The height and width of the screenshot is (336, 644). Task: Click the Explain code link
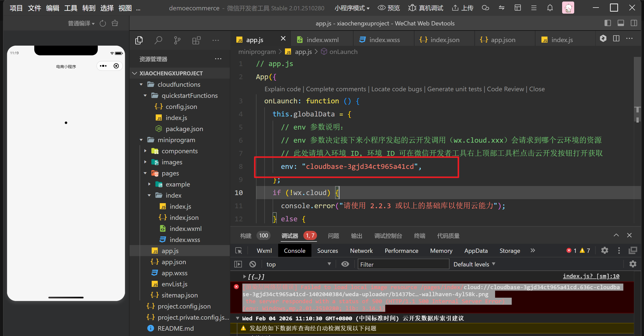coord(282,89)
